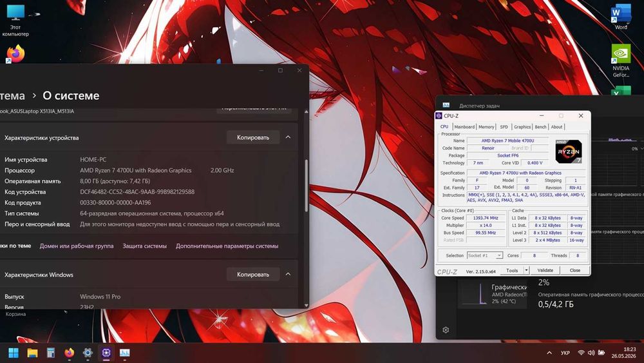This screenshot has width=644, height=363.
Task: Open Firefox from the taskbar
Action: tap(70, 353)
